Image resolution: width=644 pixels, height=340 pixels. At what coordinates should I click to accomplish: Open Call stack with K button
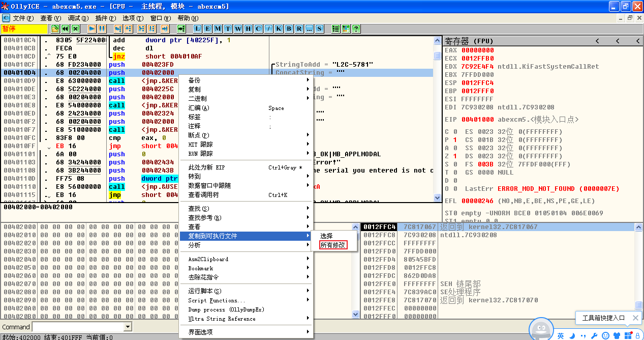(279, 29)
